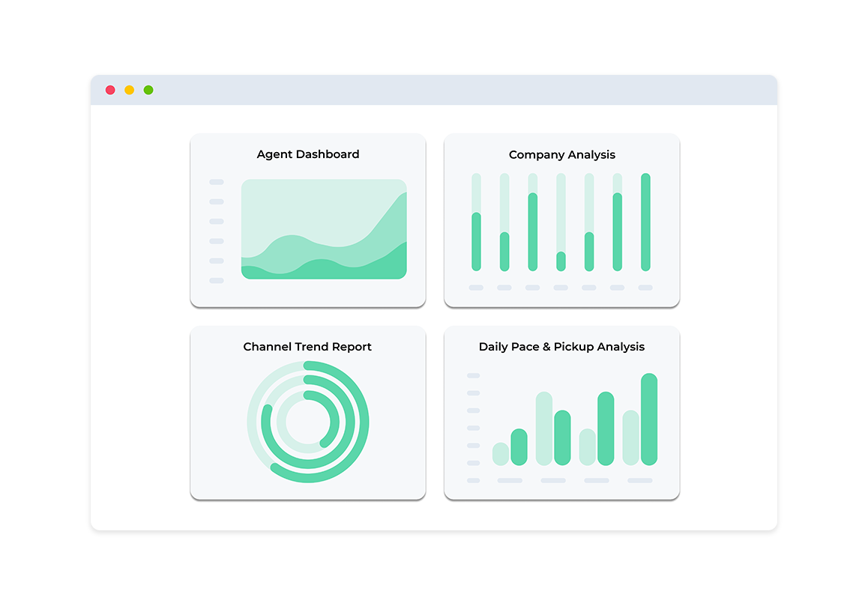Click the first bar in Company Analysis
The image size is (868, 606).
[x=476, y=242]
